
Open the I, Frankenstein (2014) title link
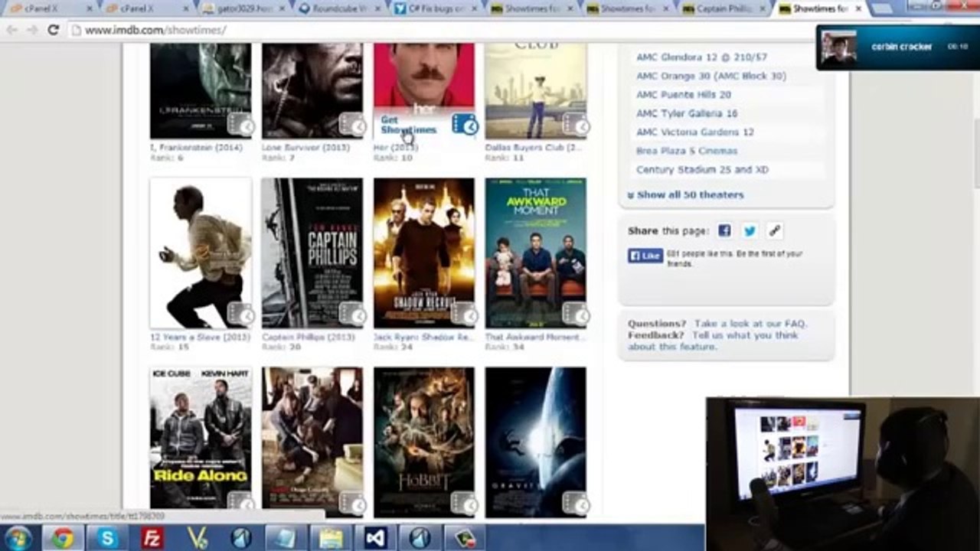point(196,147)
